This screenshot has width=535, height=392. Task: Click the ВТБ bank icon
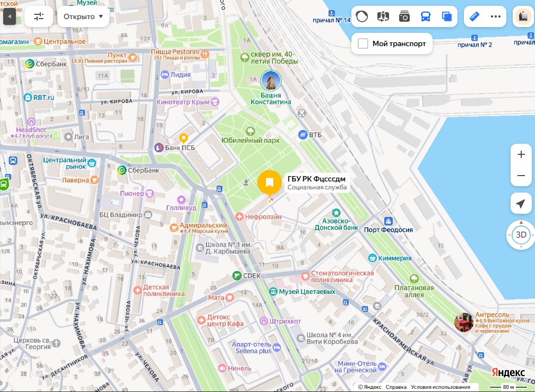[303, 135]
